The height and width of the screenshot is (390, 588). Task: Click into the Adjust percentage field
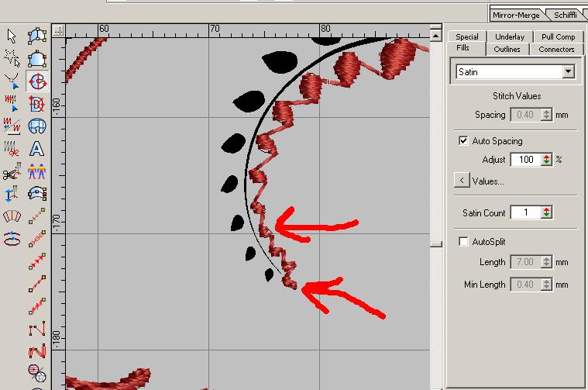[526, 160]
